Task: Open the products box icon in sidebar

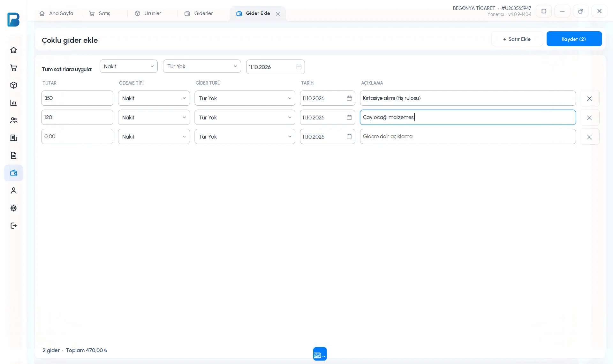Action: (13, 85)
